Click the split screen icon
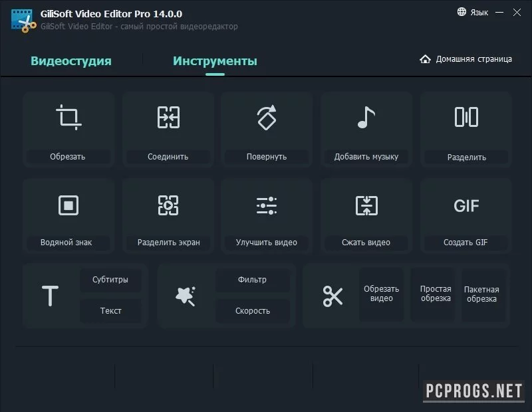 (168, 205)
